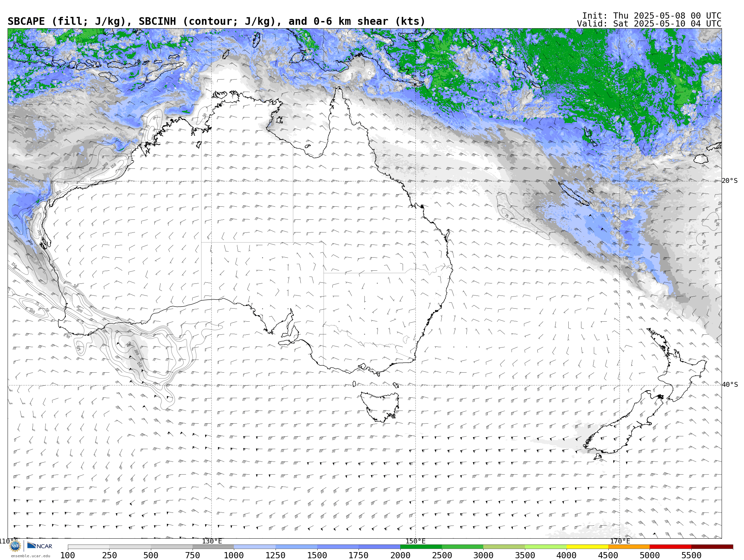The width and height of the screenshot is (744, 560).
Task: Click the 1250 colorbar tick label
Action: click(276, 555)
